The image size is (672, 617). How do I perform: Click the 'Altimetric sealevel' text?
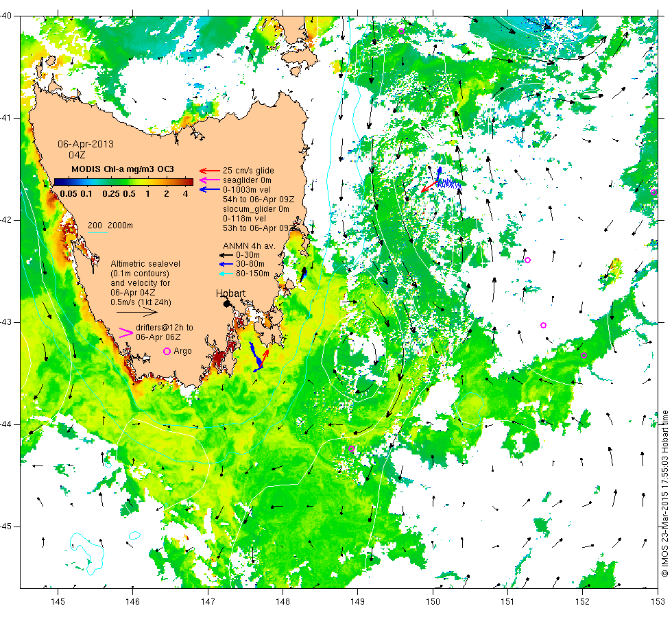pyautogui.click(x=145, y=264)
